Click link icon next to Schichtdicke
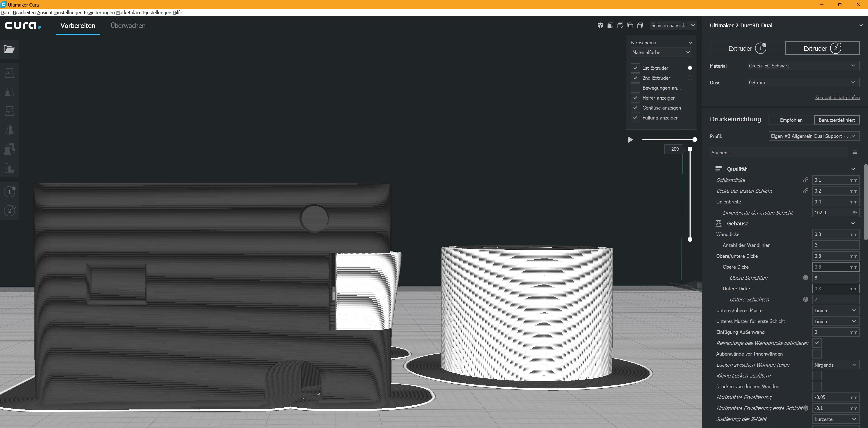This screenshot has width=868, height=428. [805, 180]
